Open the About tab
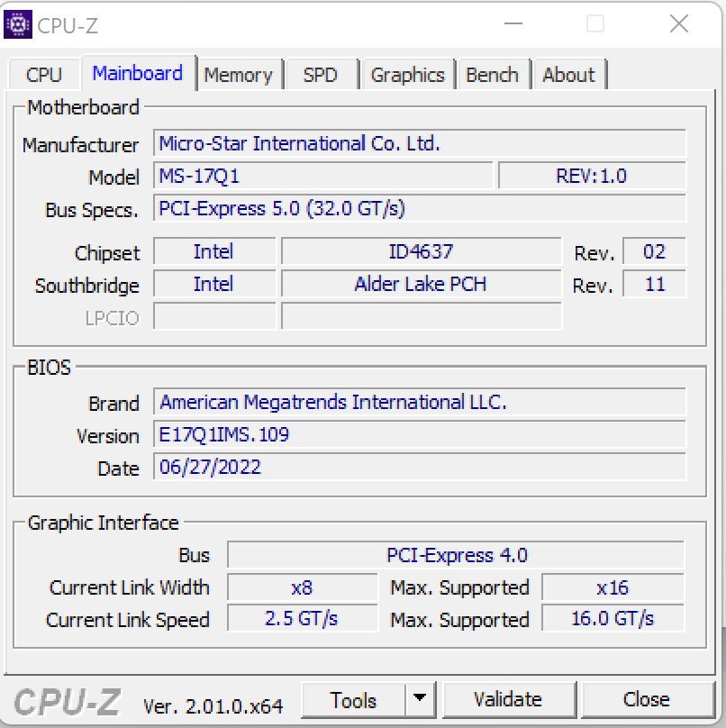The height and width of the screenshot is (728, 726). tap(569, 74)
